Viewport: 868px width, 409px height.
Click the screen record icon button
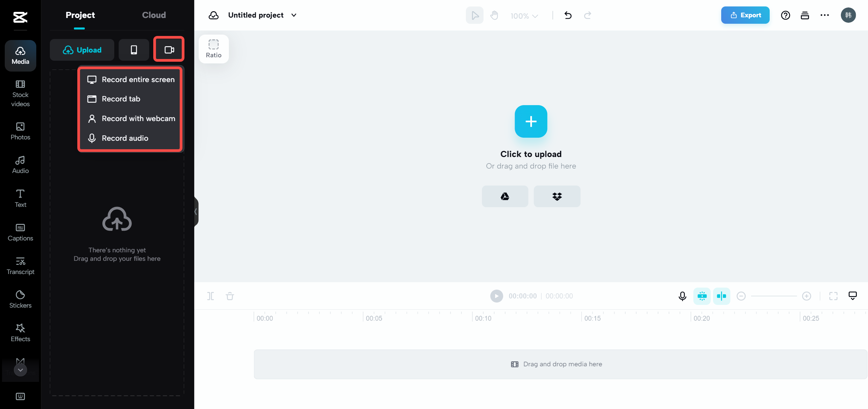169,50
